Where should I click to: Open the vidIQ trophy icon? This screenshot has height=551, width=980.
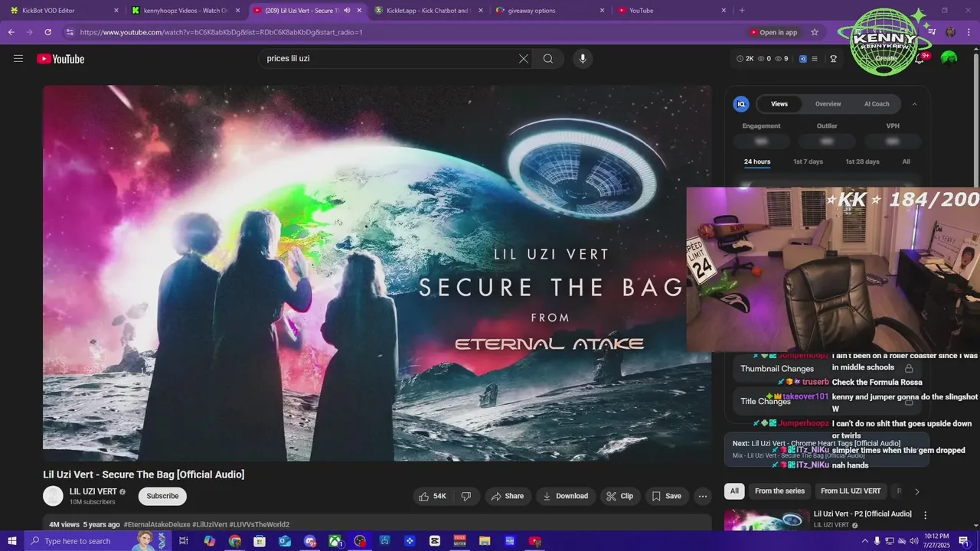click(834, 59)
